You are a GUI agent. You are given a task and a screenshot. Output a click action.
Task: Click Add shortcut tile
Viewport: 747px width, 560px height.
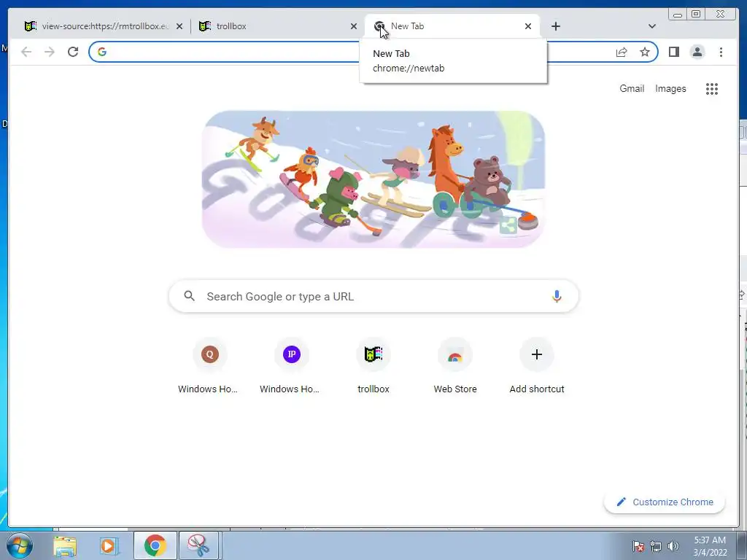pos(537,366)
